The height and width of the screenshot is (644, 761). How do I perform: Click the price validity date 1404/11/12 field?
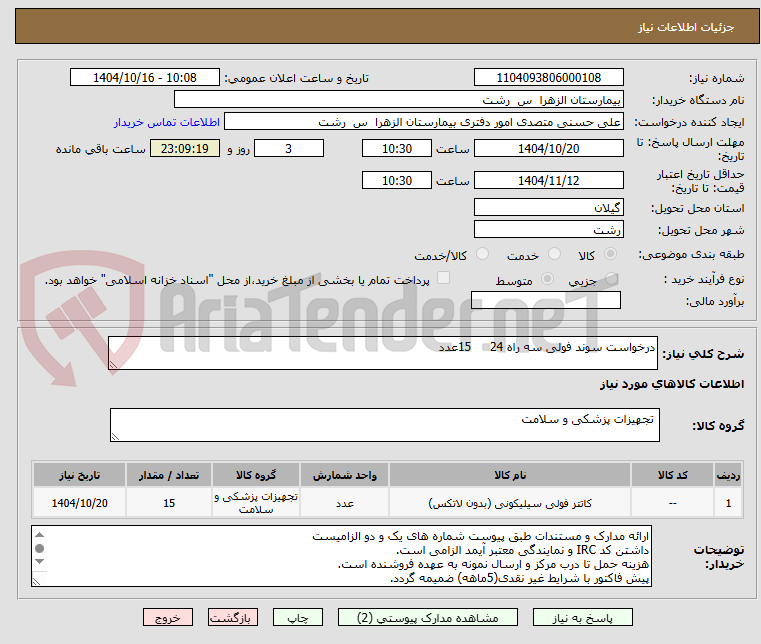click(x=548, y=180)
